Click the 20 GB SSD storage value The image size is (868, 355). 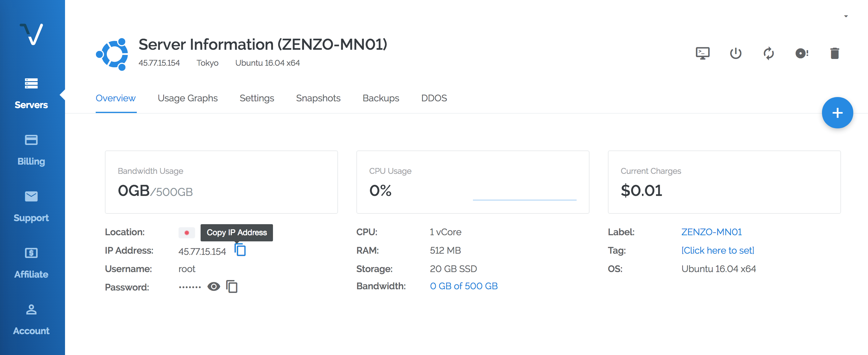[453, 269]
